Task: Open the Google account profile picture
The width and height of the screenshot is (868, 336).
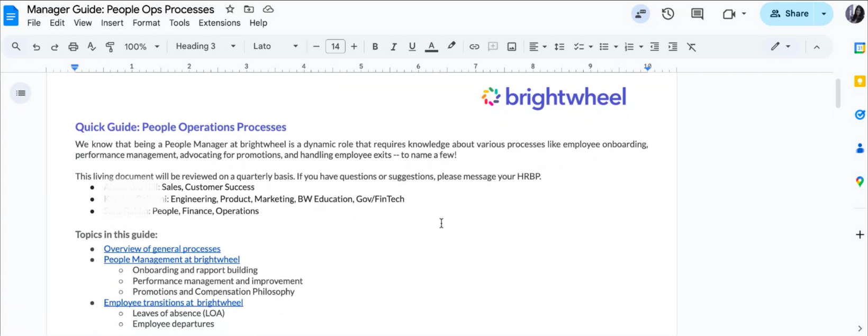Action: tap(855, 14)
